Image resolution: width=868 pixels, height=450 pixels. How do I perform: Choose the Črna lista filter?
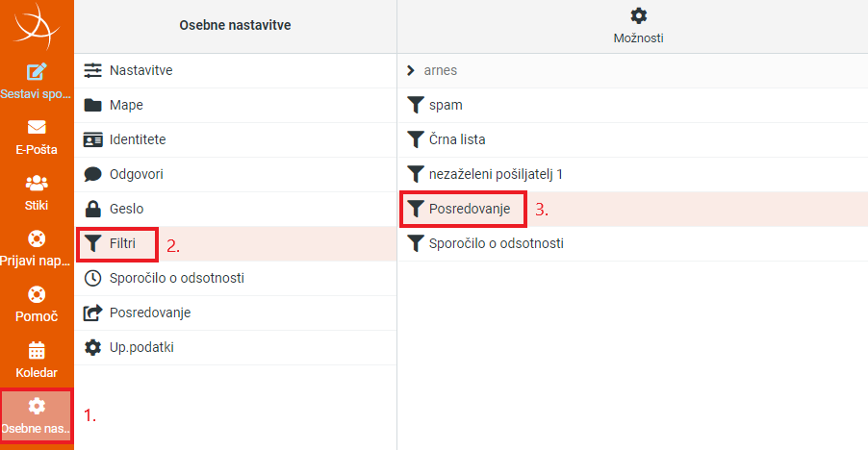(x=633, y=139)
